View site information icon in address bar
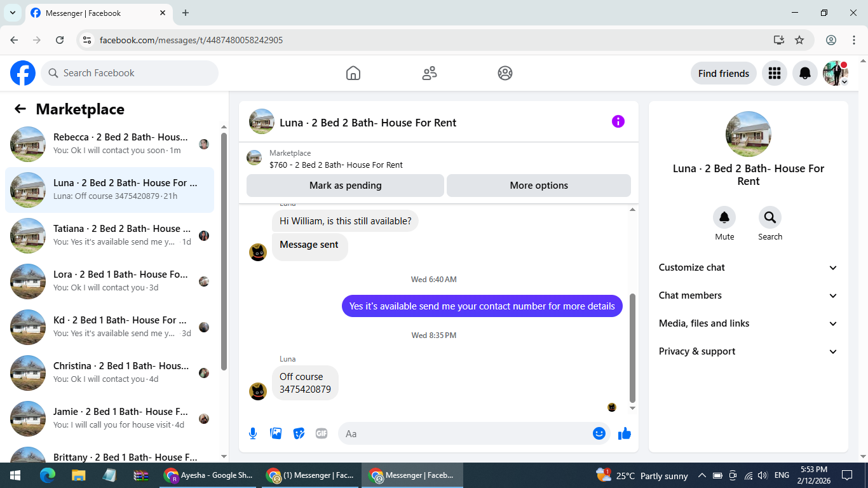Image resolution: width=868 pixels, height=488 pixels. tap(88, 40)
